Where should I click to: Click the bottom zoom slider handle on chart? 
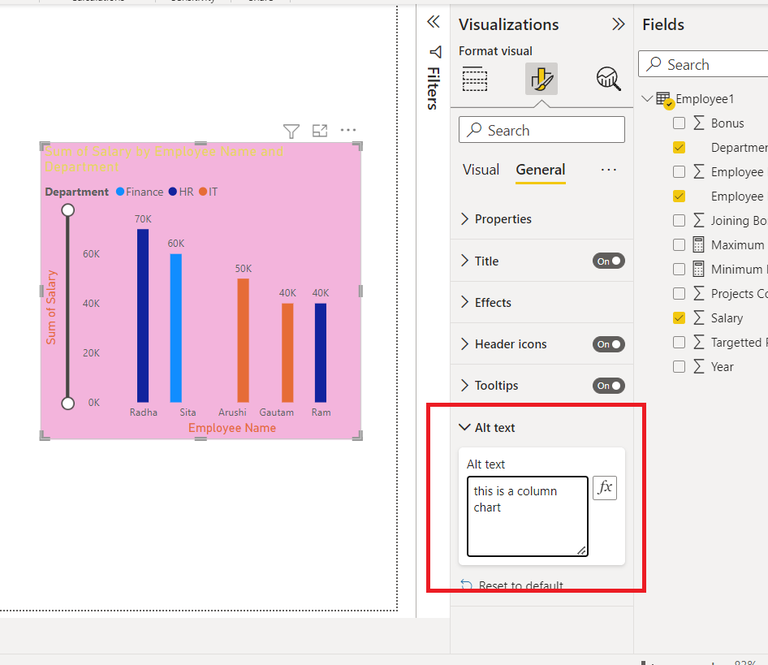click(x=68, y=403)
